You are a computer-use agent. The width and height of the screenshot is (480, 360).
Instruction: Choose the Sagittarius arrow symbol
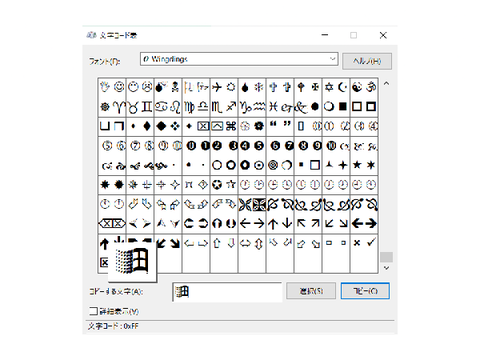click(231, 107)
